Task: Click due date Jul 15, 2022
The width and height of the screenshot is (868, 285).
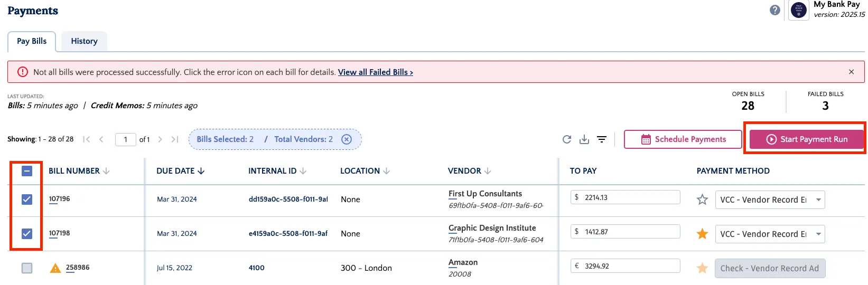Action: click(x=174, y=268)
